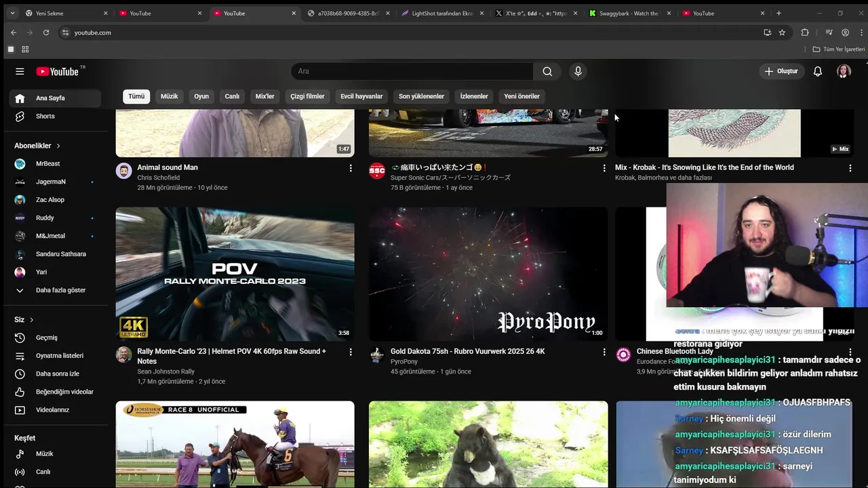Viewport: 868px width, 488px height.
Task: Open Oynatma listeleri in sidebar
Action: click(x=55, y=356)
